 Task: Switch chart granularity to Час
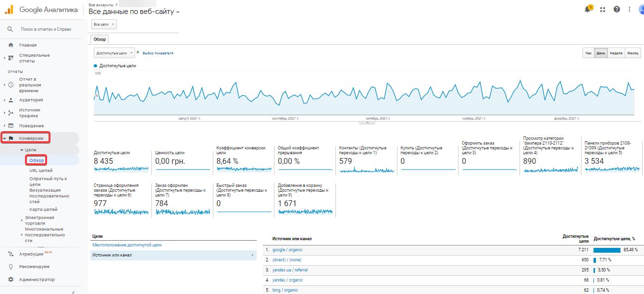click(588, 53)
